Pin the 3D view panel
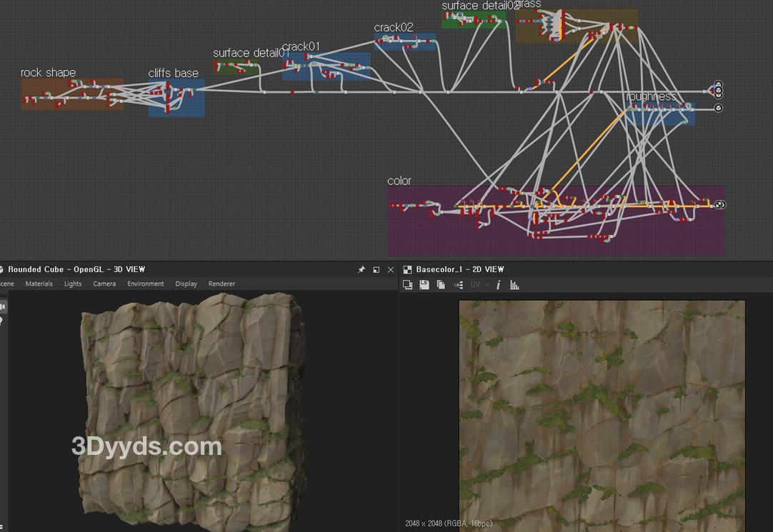This screenshot has width=773, height=532. [x=361, y=270]
